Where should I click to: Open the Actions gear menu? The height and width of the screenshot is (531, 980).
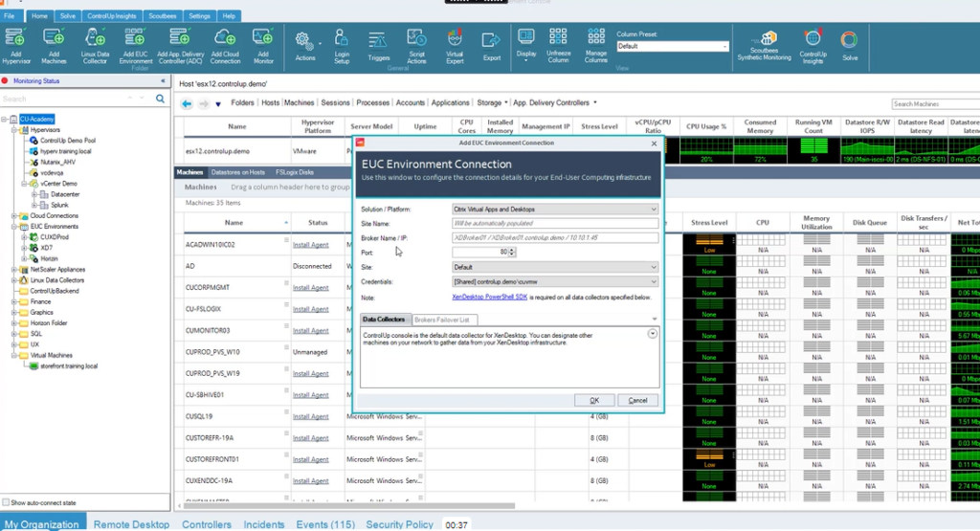pyautogui.click(x=305, y=46)
